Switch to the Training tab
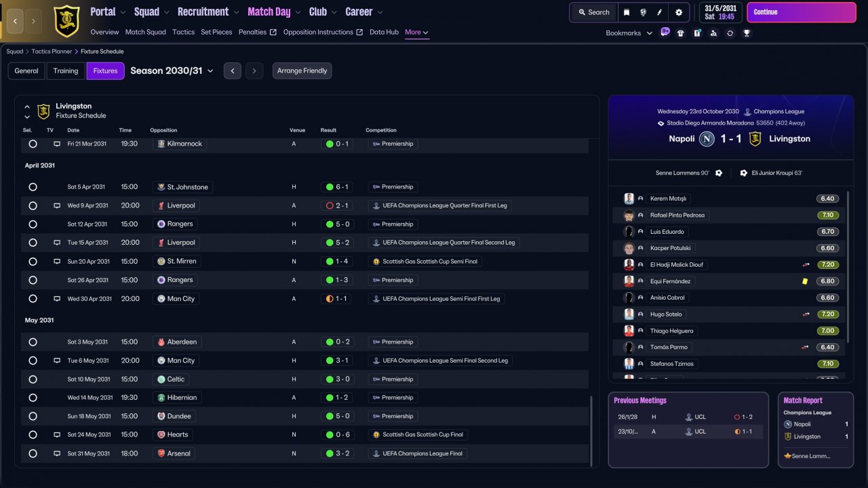The image size is (868, 488). click(66, 70)
